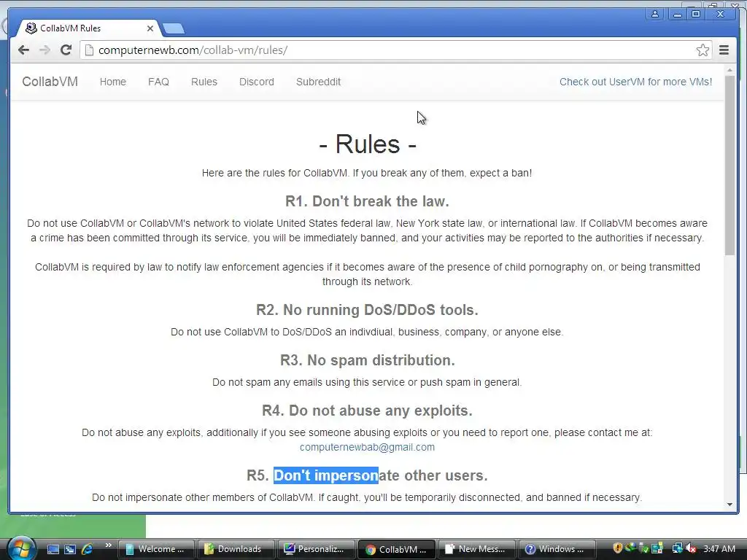747x560 pixels.
Task: Click the page scrollbar thumb
Action: click(x=729, y=166)
